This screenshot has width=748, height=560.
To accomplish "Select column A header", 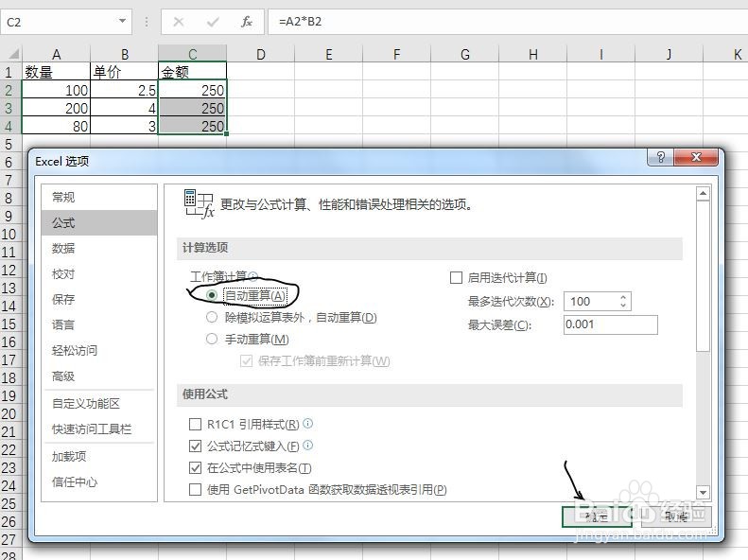I will (x=56, y=54).
